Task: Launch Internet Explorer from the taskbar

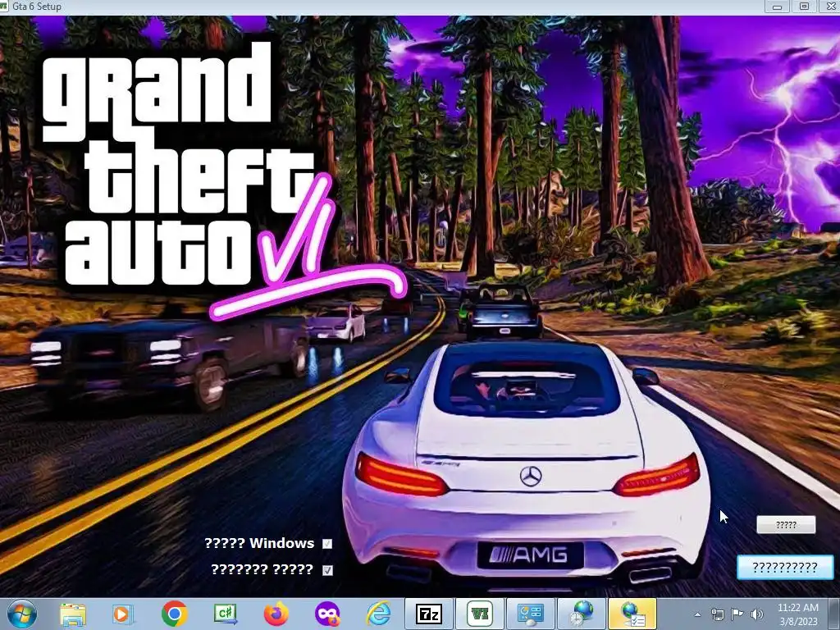Action: (378, 614)
